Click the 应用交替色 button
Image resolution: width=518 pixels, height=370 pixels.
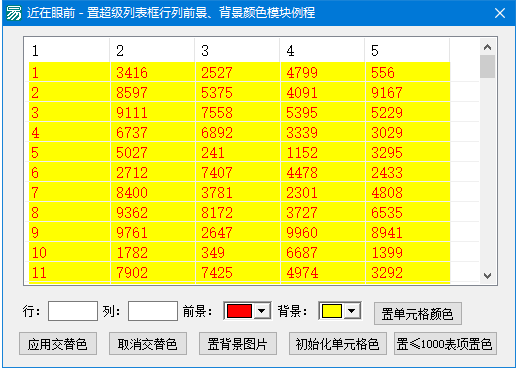pyautogui.click(x=58, y=343)
